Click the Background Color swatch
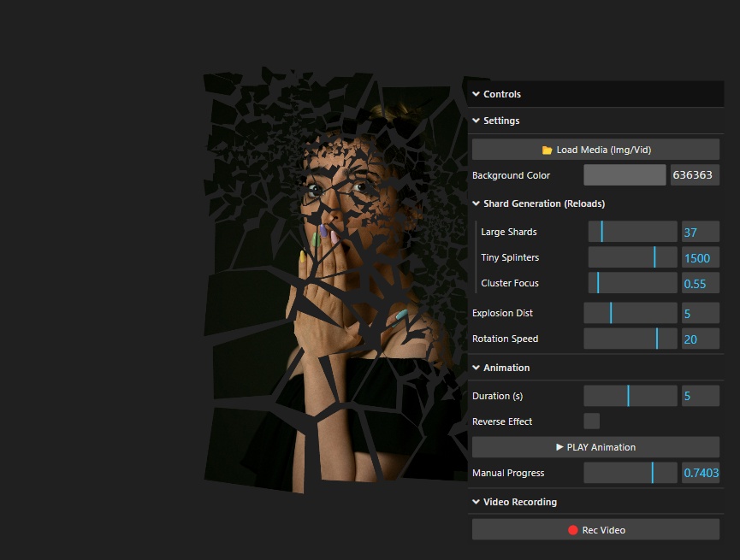Image resolution: width=740 pixels, height=560 pixels. [x=625, y=175]
